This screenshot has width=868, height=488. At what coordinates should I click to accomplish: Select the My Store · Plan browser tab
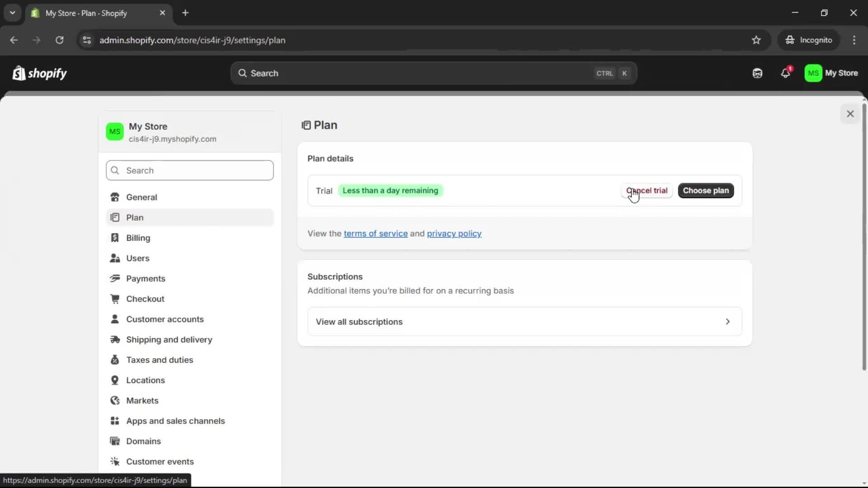tap(99, 13)
